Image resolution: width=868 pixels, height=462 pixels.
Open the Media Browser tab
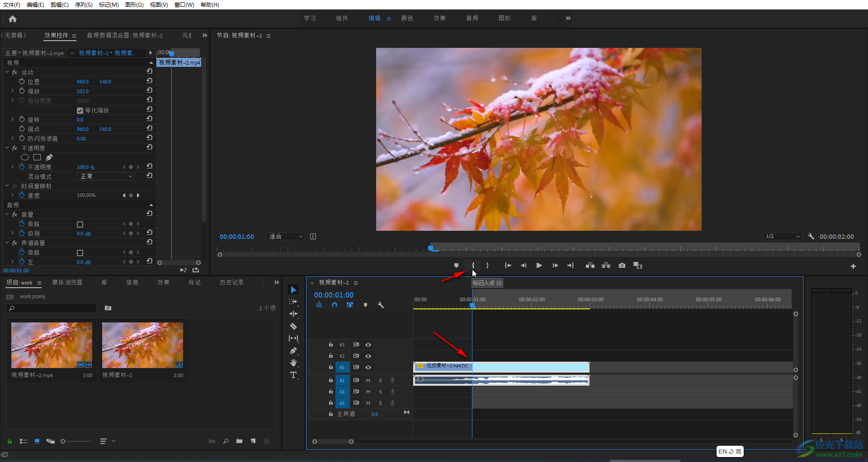click(67, 282)
